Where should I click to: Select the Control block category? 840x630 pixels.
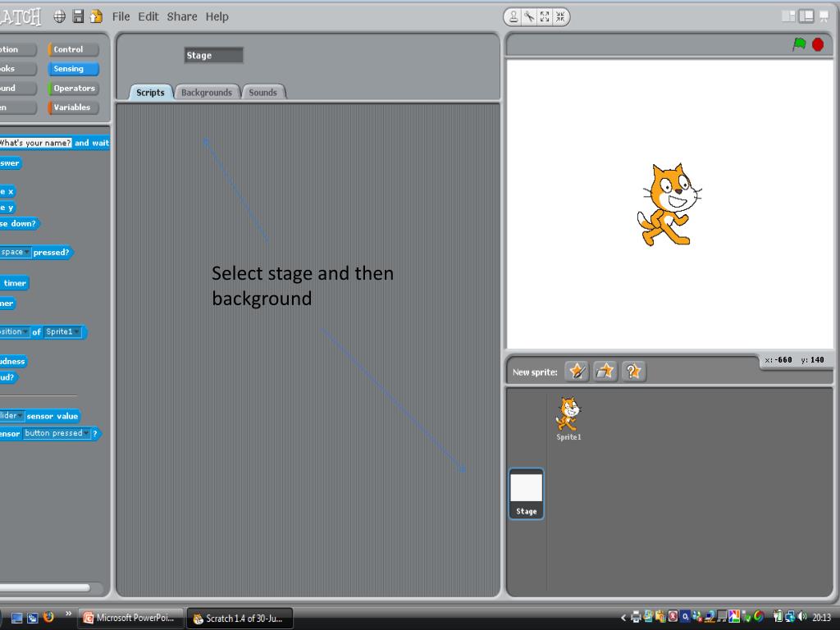coord(73,50)
